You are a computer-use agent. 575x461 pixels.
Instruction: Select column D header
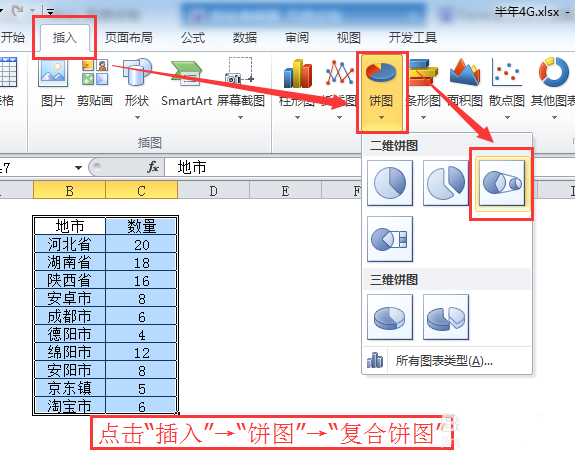pyautogui.click(x=213, y=191)
